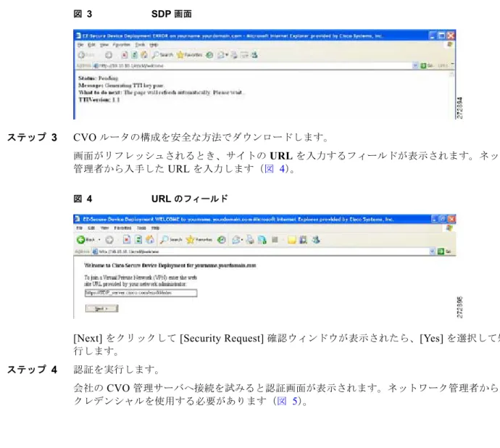
Task: Close the figure 3 SDP browser window
Action: pos(451,36)
